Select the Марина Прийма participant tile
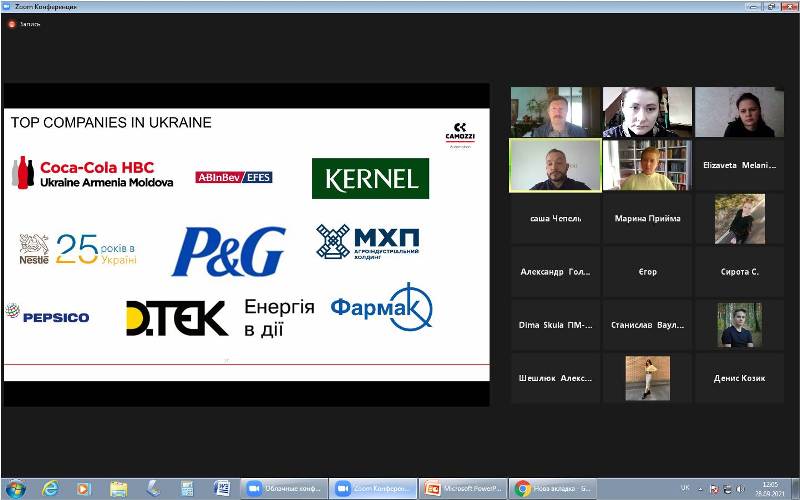 (x=647, y=218)
